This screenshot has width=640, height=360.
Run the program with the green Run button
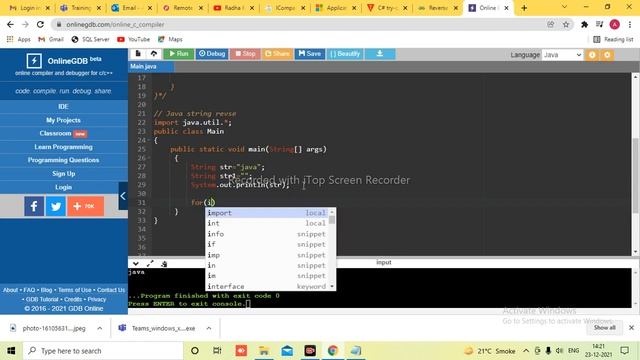(178, 54)
